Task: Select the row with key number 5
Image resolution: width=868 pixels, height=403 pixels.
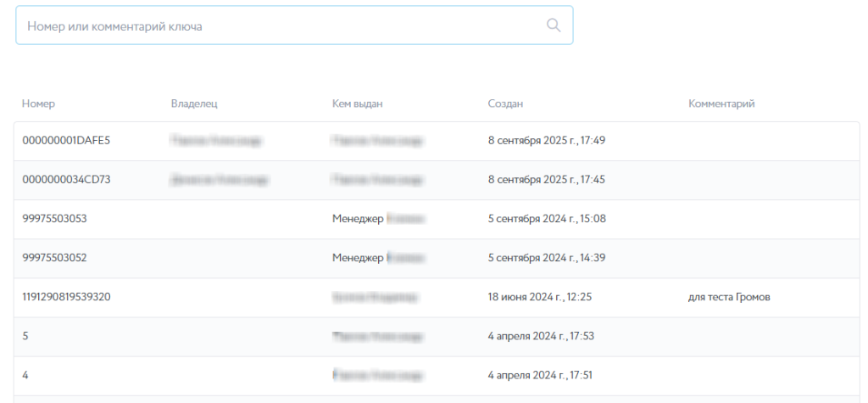Action: point(25,336)
